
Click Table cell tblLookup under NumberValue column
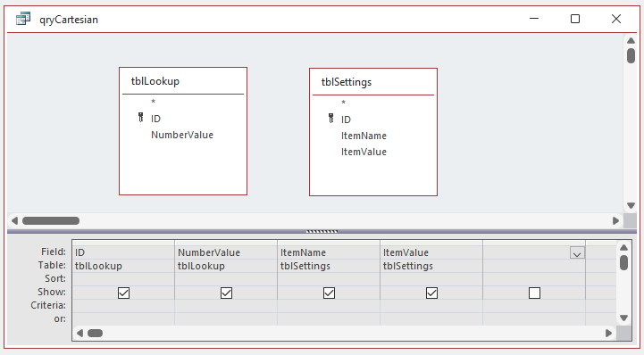(226, 266)
